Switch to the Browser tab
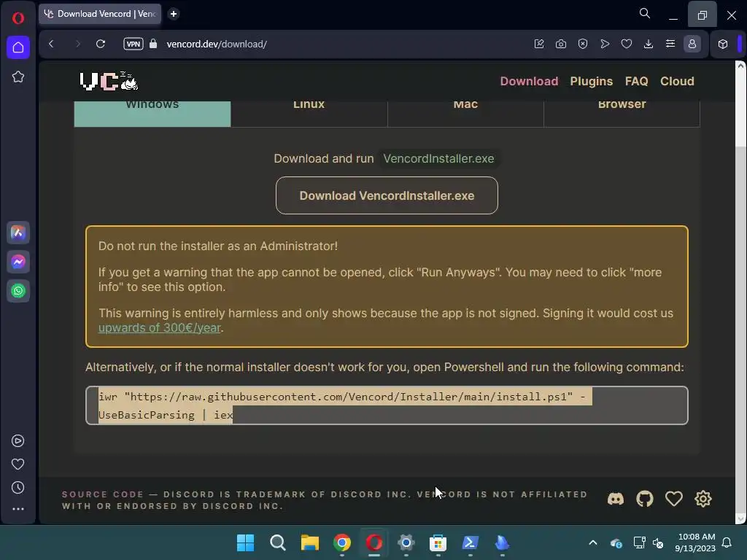 (x=622, y=113)
